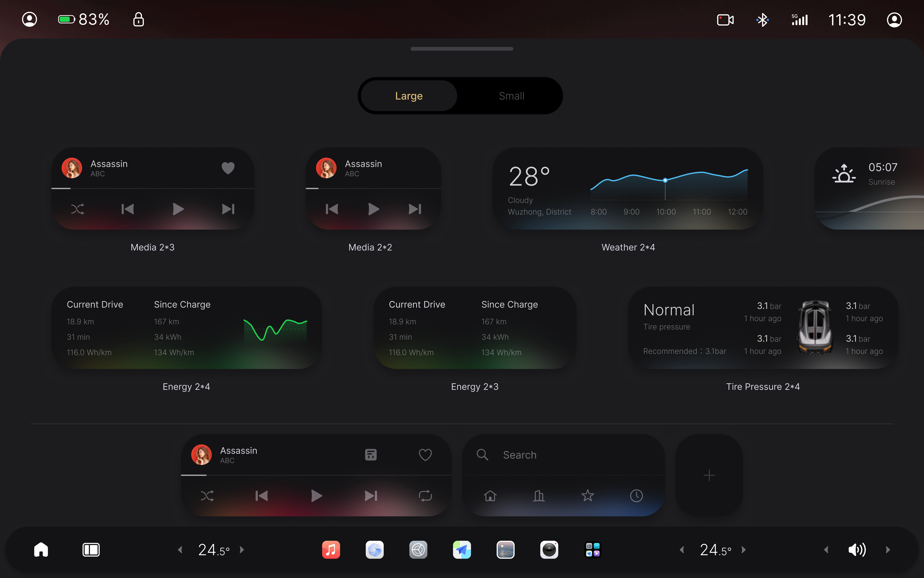Decrease the left temperature 24.5°

coord(180,550)
